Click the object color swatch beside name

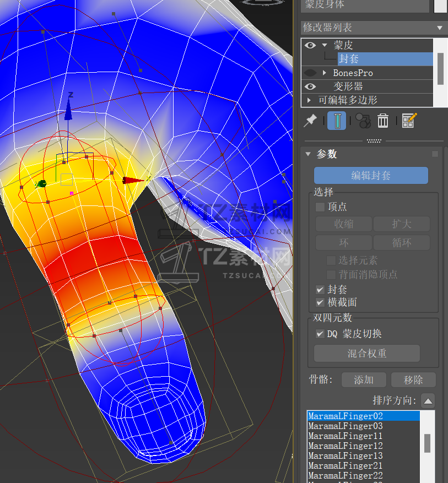440,5
